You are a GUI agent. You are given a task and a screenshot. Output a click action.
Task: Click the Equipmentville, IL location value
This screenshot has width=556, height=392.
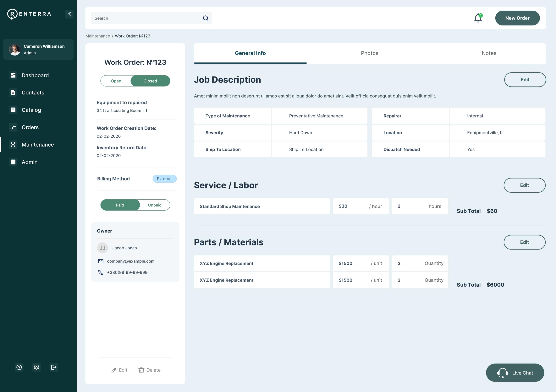click(485, 133)
